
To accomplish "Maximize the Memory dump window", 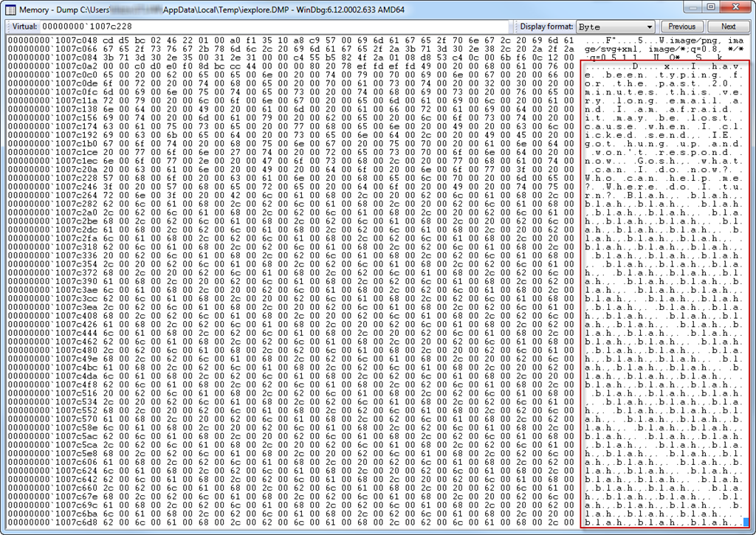I will click(x=709, y=7).
